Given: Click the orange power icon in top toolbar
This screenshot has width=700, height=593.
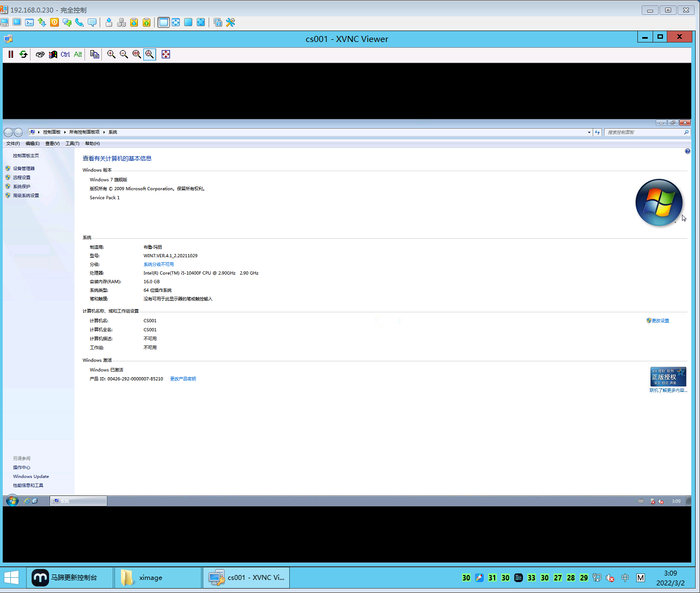Looking at the screenshot, I should click(54, 22).
